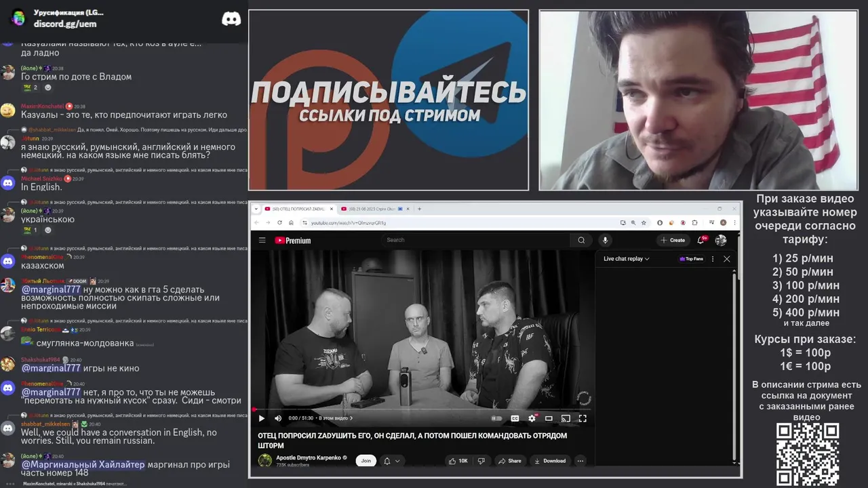Download the video using Download button
This screenshot has height=488, width=868.
[x=550, y=461]
